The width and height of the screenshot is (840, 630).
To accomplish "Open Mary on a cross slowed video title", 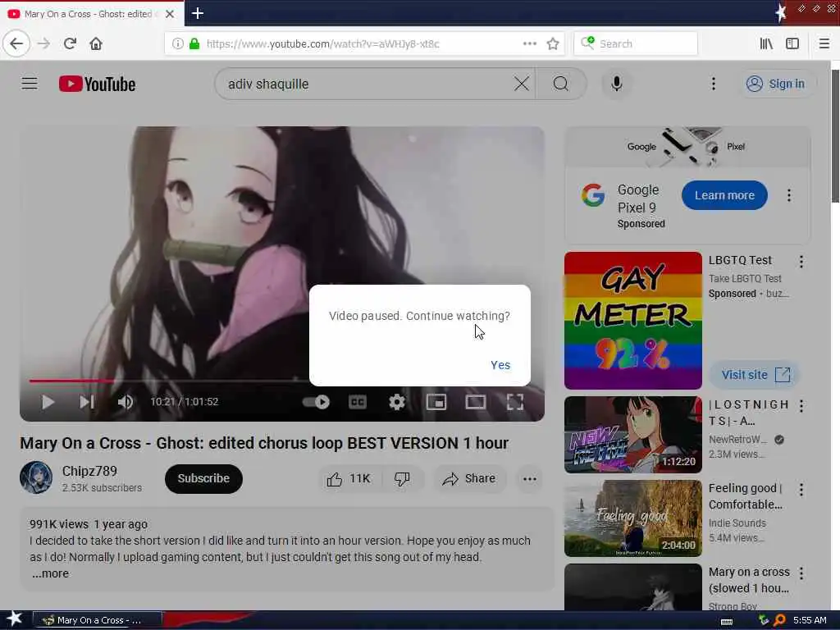I will click(x=749, y=580).
